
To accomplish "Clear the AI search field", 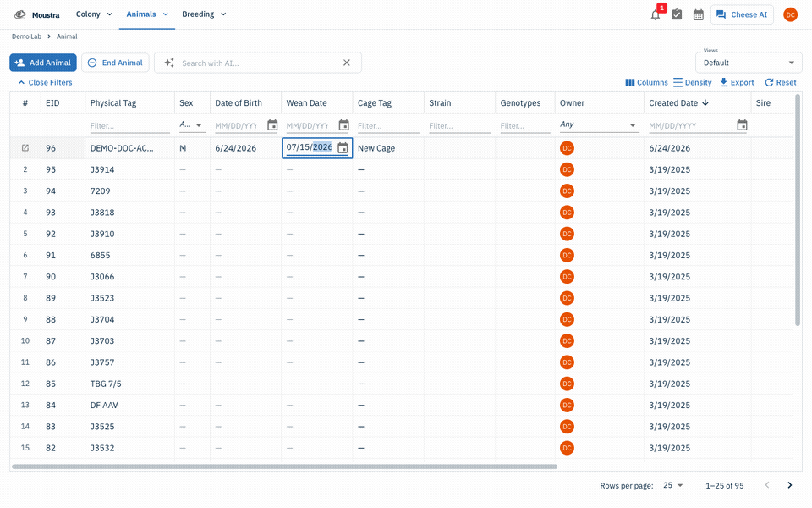I will pos(347,63).
